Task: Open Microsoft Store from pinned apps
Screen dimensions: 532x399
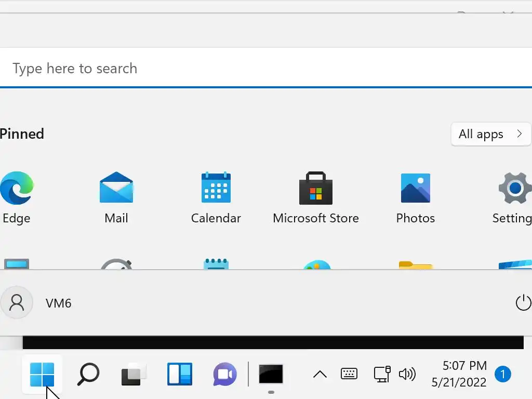Action: point(316,197)
